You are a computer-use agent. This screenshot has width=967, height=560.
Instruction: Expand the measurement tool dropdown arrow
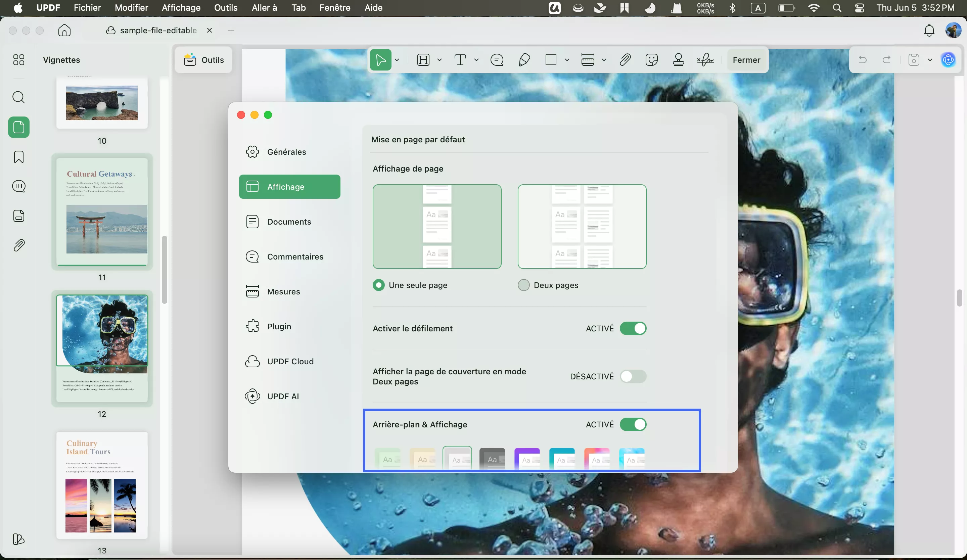(604, 60)
